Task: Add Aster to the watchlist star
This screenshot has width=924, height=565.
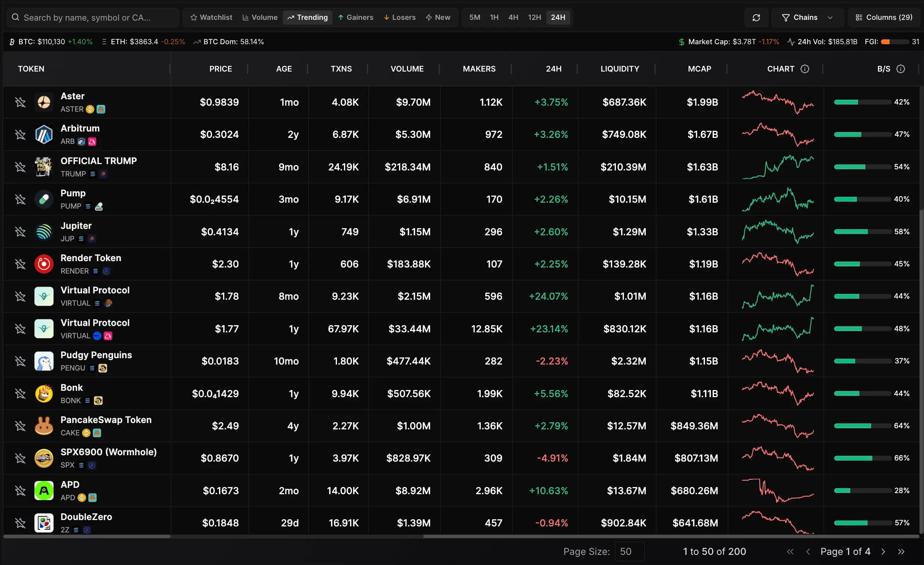Action: click(20, 102)
